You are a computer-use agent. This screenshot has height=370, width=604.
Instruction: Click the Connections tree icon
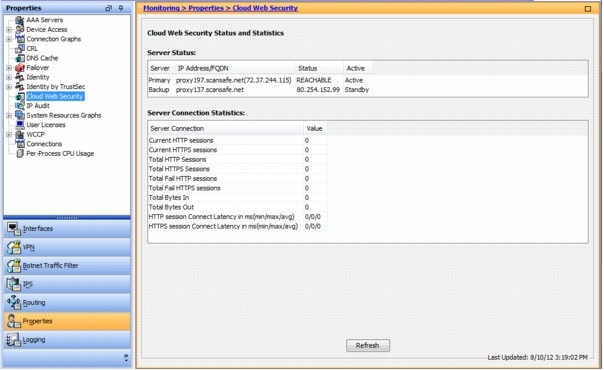point(20,144)
